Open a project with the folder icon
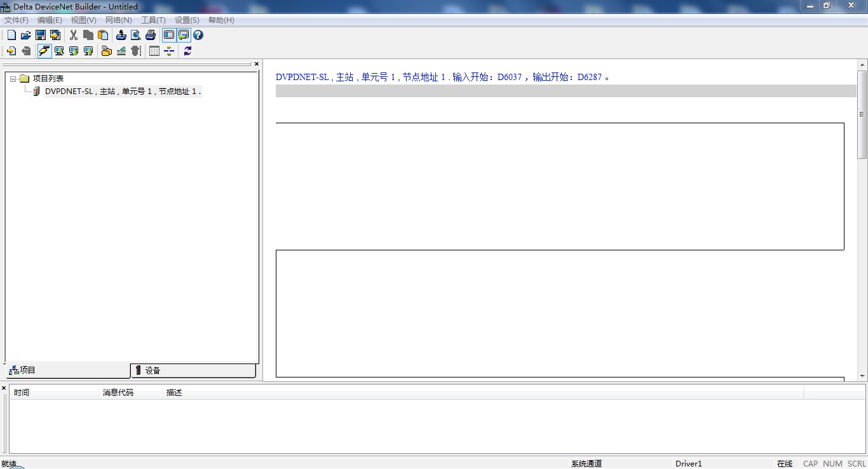 point(26,36)
